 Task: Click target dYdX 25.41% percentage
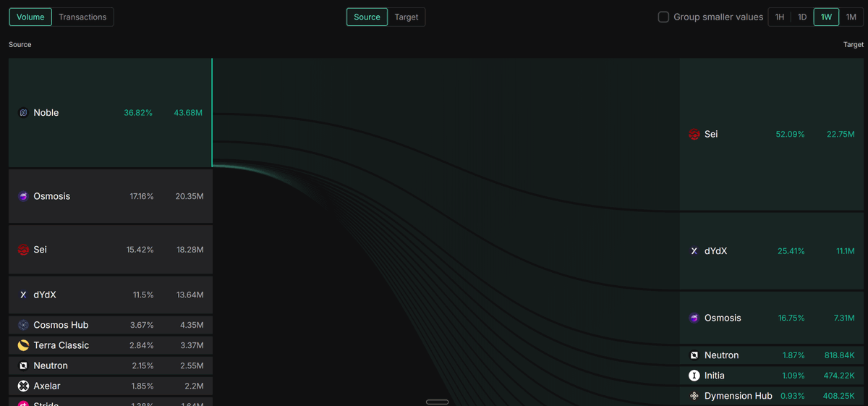(791, 251)
